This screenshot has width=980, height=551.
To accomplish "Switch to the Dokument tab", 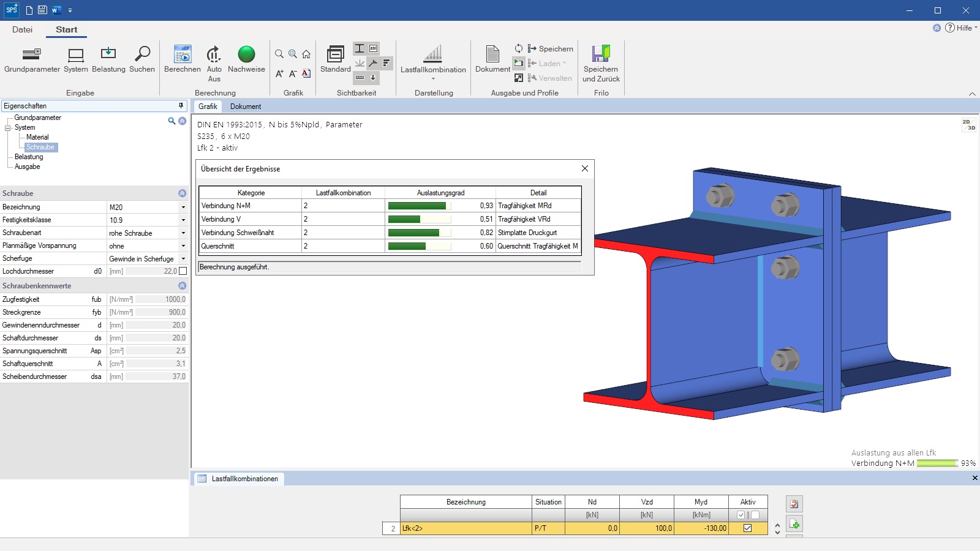I will tap(246, 107).
